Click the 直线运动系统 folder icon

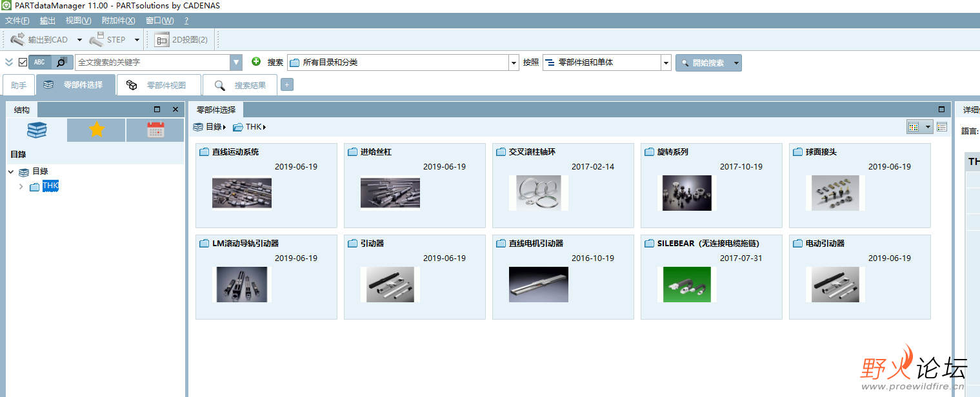click(204, 152)
